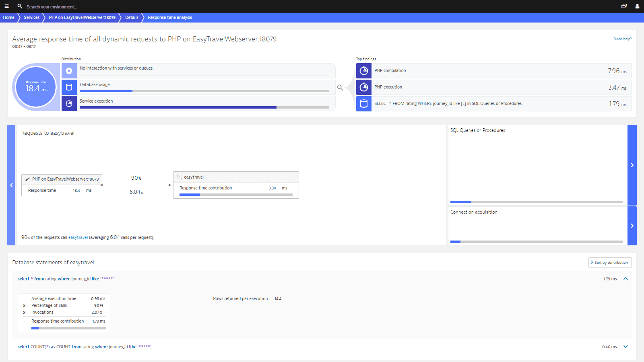Screen dimensions: 644x362
Task: Expand SQL Queries or Procedures right arrow
Action: pos(632,165)
